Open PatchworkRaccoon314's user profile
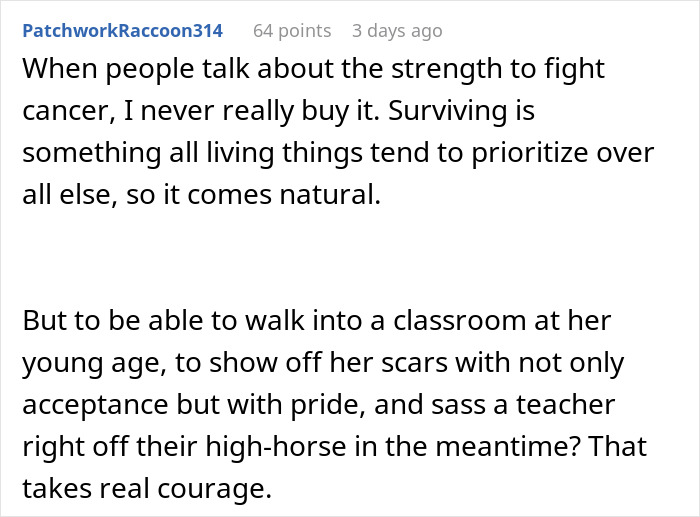 click(122, 31)
